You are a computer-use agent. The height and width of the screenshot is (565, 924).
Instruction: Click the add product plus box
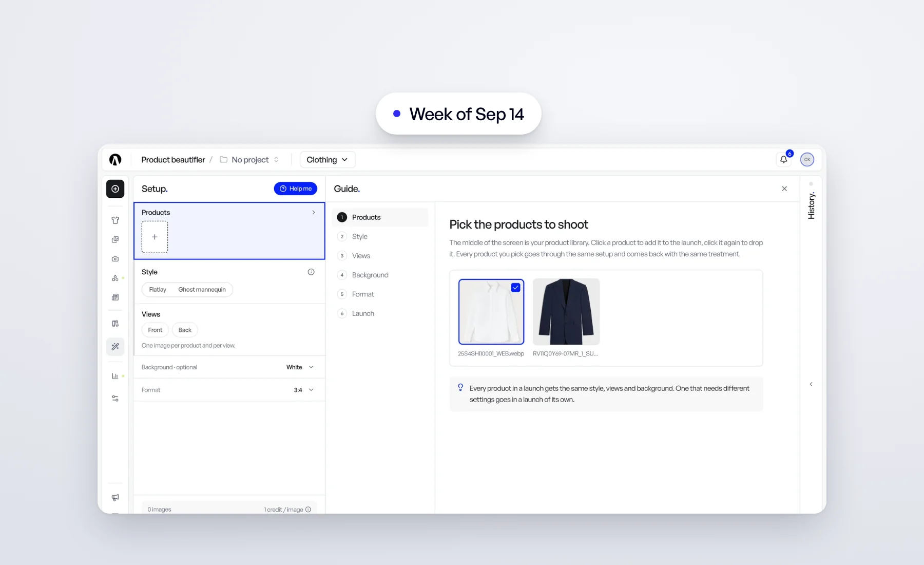click(x=155, y=237)
